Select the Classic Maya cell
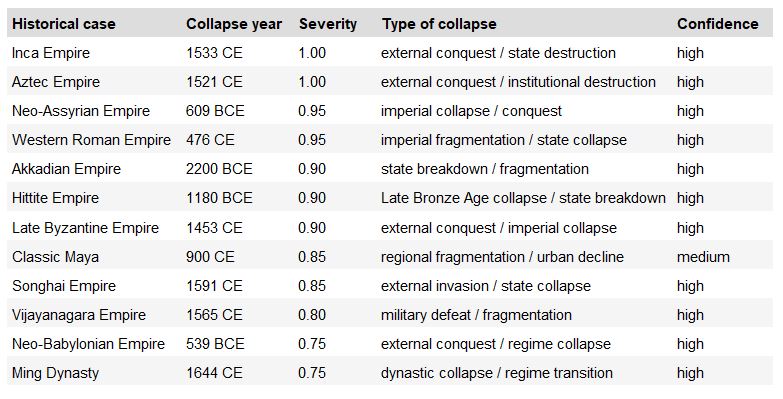This screenshot has height=399, width=783. click(x=55, y=257)
